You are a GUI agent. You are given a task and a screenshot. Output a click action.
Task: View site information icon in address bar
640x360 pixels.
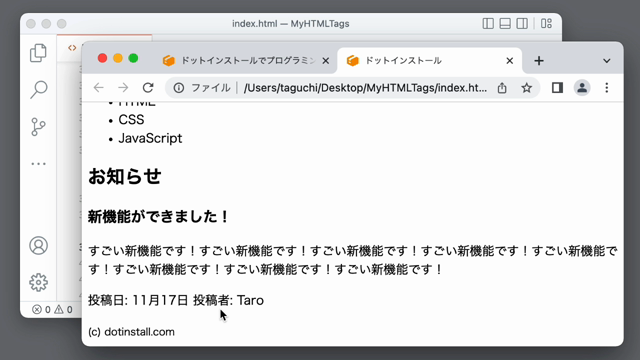click(179, 88)
